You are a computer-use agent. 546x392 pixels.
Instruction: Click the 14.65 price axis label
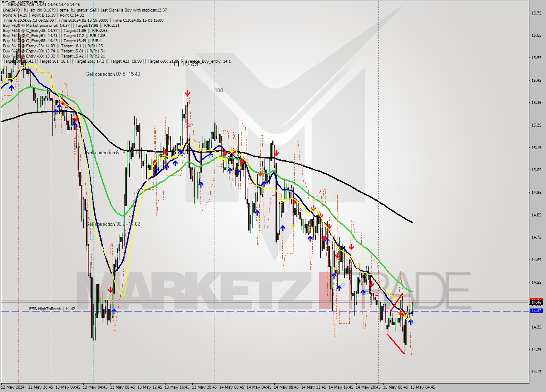[536, 259]
